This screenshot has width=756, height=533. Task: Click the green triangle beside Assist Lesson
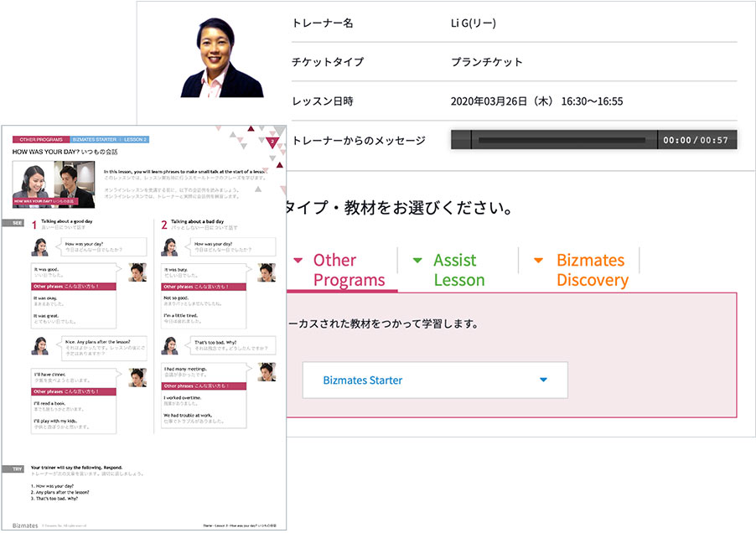417,260
